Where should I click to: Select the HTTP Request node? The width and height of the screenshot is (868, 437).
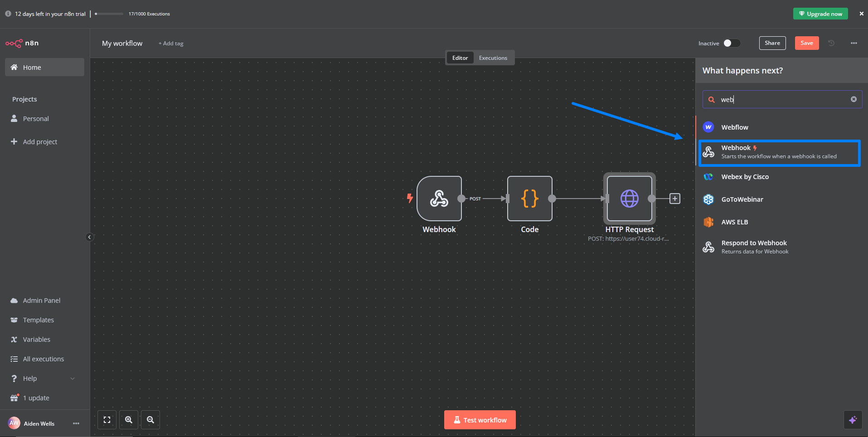pos(630,199)
